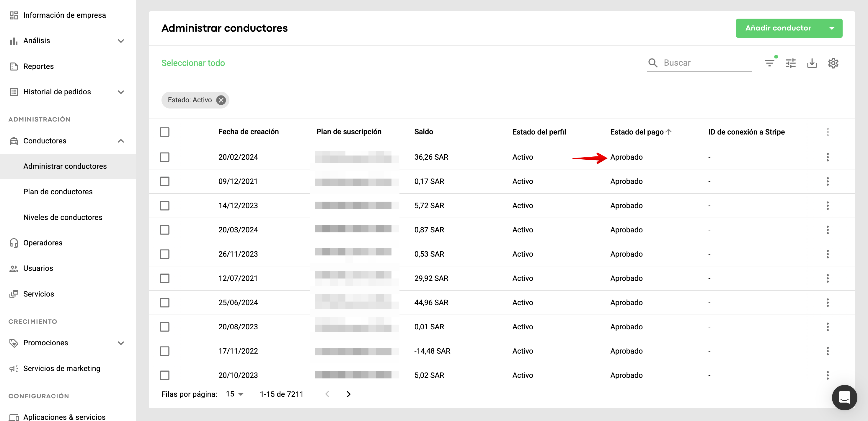Select the 09/12/2021 driver checkbox
868x421 pixels.
164,182
